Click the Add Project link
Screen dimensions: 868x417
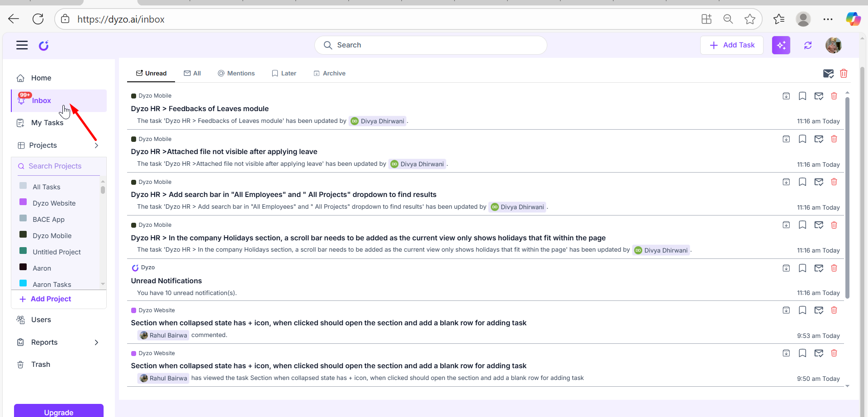(46, 299)
